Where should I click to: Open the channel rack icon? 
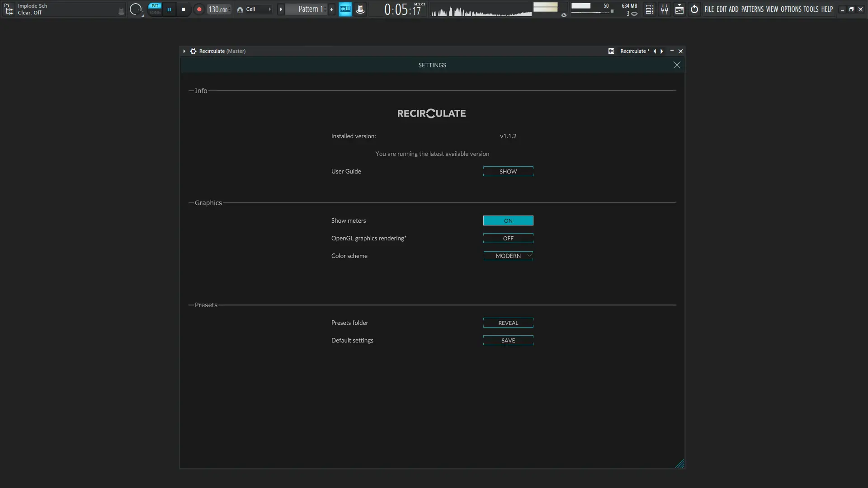coord(649,9)
